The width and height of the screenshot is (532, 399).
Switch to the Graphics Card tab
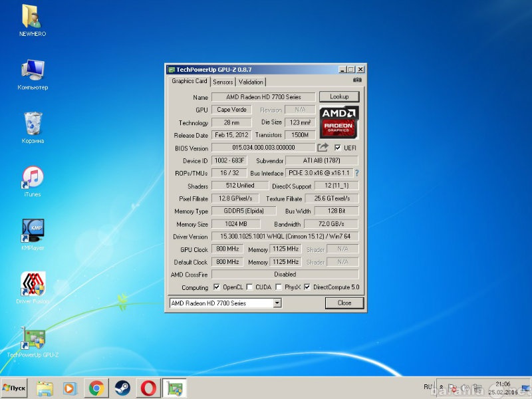click(x=189, y=81)
